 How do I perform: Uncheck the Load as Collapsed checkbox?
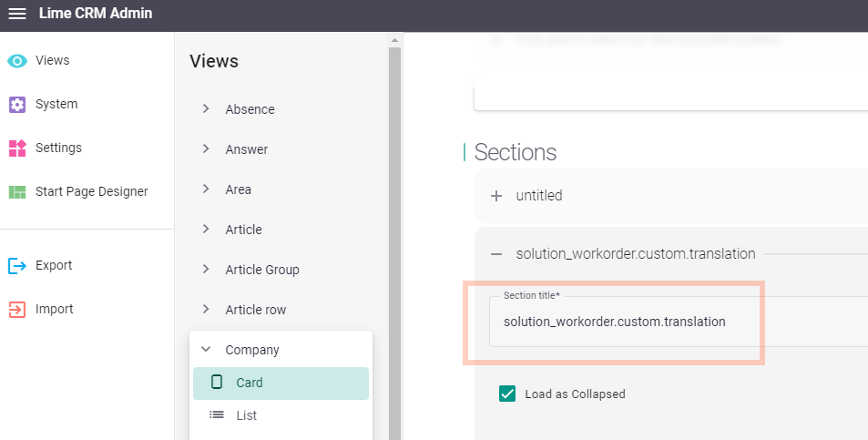[x=507, y=394]
